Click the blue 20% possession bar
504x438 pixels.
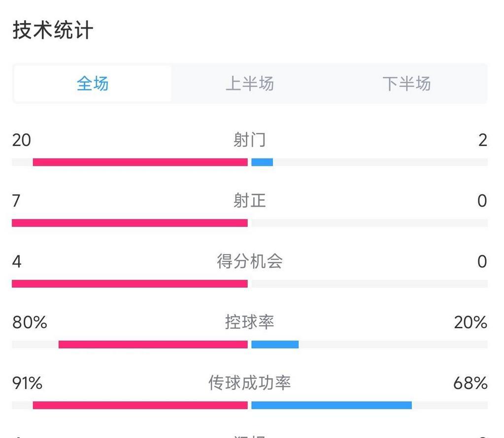pyautogui.click(x=275, y=344)
